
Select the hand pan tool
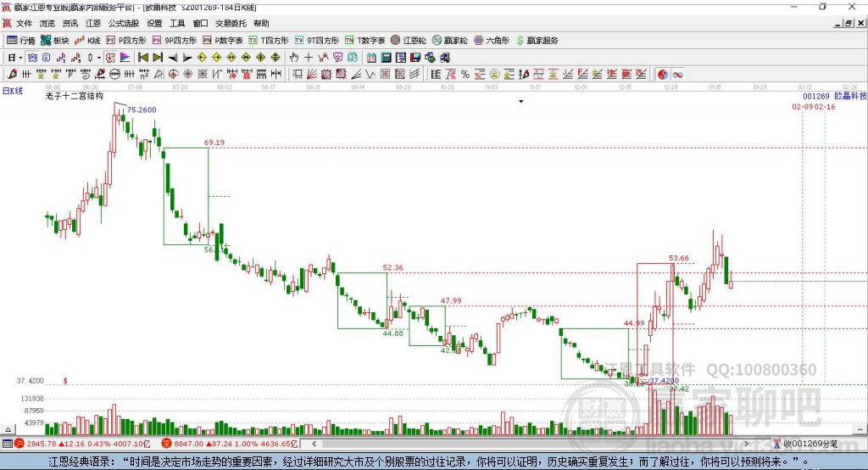(294, 58)
